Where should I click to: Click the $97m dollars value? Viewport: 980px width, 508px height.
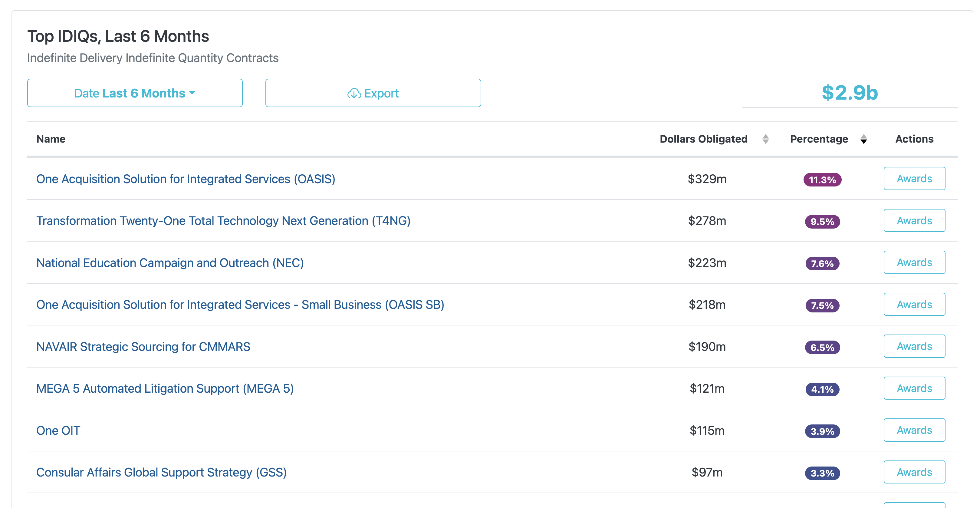[707, 472]
